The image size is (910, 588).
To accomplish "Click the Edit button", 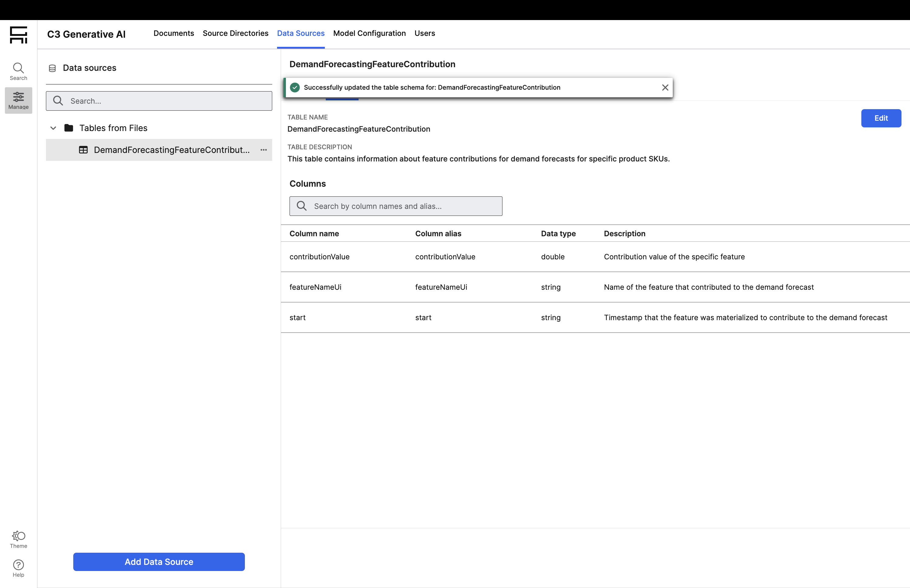I will click(x=880, y=118).
